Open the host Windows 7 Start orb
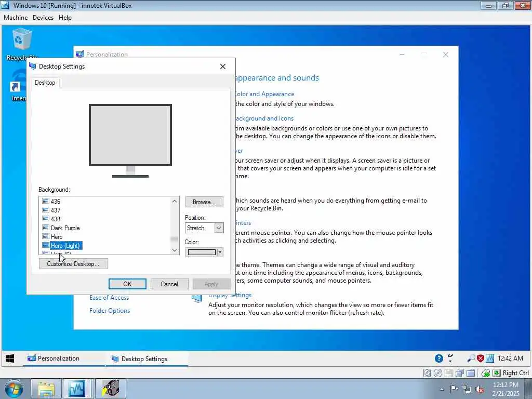532x399 pixels. click(14, 389)
